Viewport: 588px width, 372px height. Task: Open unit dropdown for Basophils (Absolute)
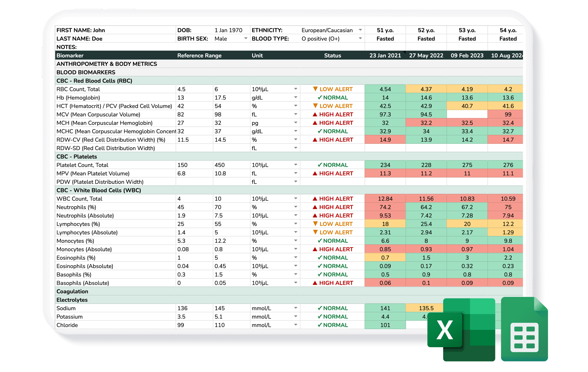click(x=296, y=283)
